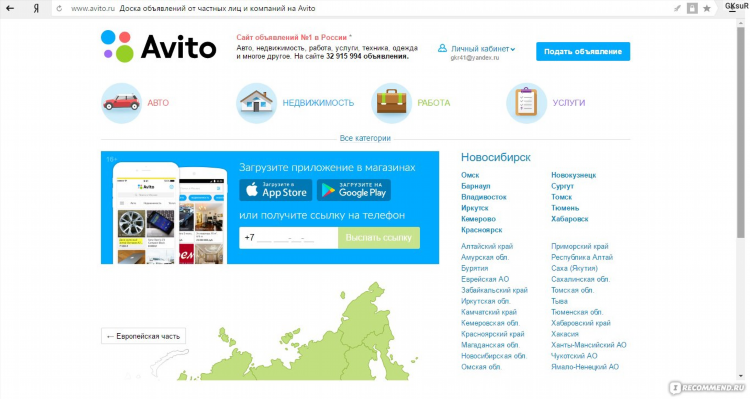Choose the Бурятия region
The width and height of the screenshot is (750, 399).
pos(474,268)
